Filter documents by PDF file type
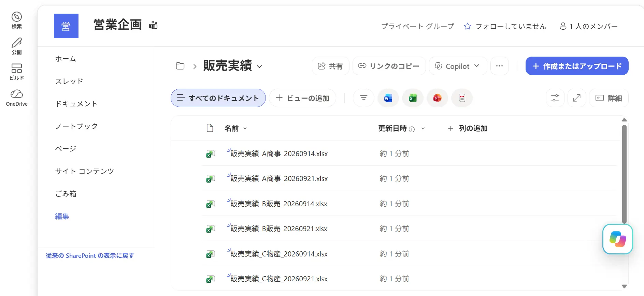Viewport: 644px width, 296px height. [x=462, y=98]
